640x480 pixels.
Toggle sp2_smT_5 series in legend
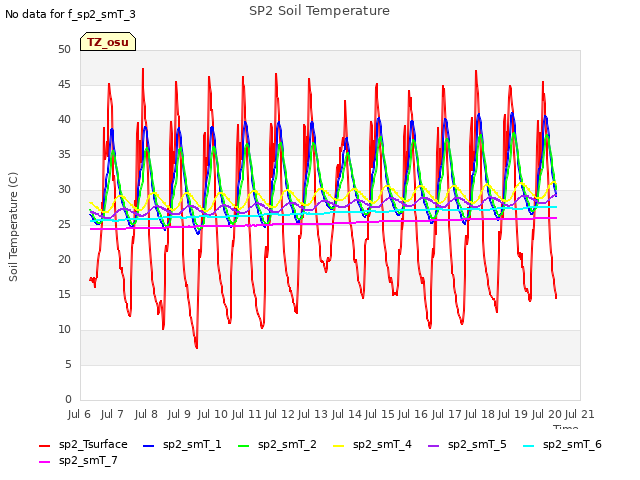[467, 444]
